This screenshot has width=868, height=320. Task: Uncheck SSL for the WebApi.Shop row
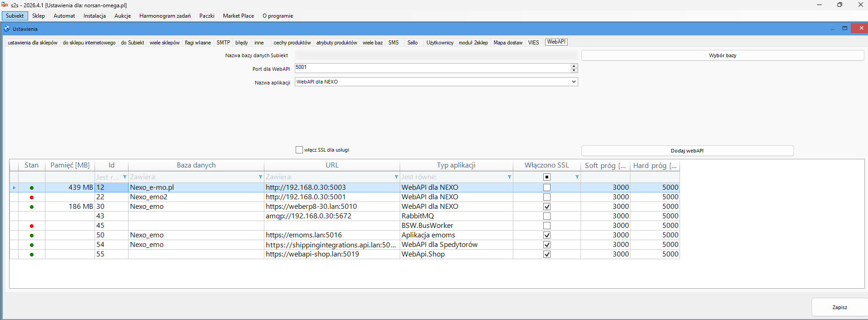pos(547,254)
